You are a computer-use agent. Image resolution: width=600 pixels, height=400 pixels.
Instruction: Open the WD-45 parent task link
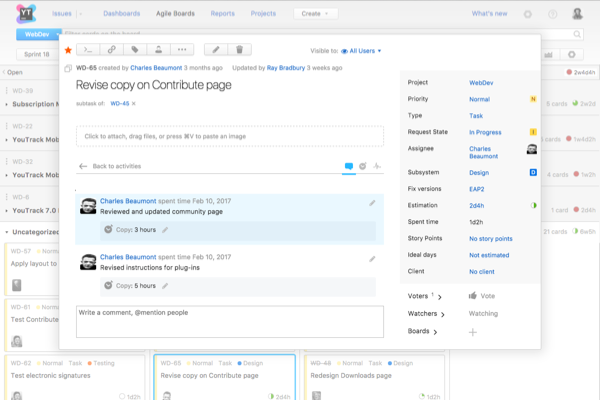coord(119,103)
